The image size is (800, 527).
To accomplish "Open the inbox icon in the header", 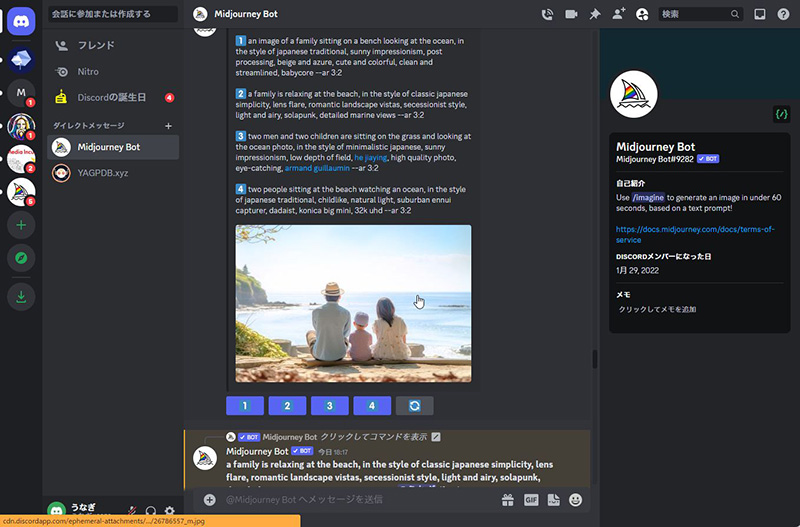I will [x=760, y=14].
